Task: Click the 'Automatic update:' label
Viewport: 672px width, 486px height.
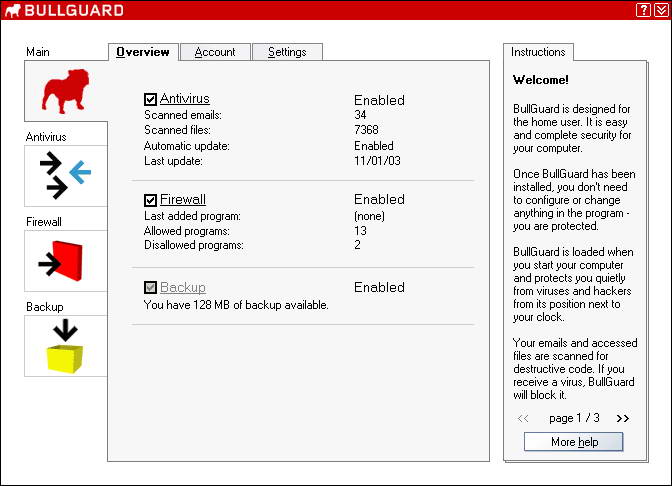Action: coord(187,146)
